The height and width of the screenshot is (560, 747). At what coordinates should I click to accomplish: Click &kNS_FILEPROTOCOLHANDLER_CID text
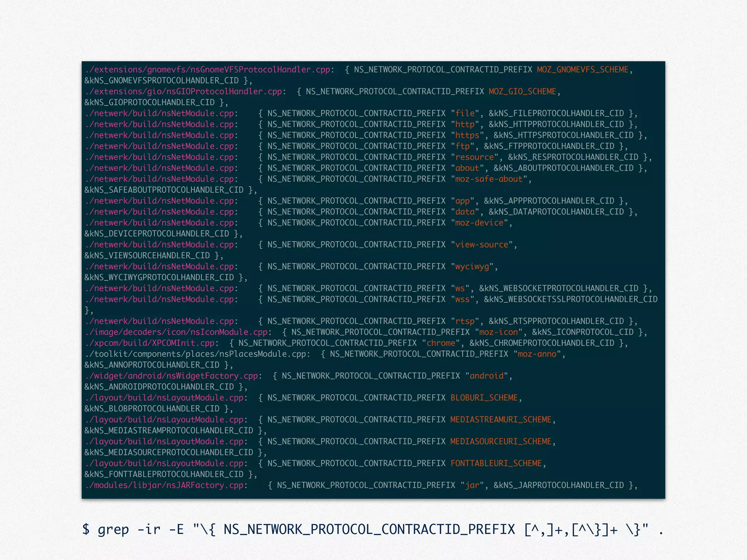(556, 113)
